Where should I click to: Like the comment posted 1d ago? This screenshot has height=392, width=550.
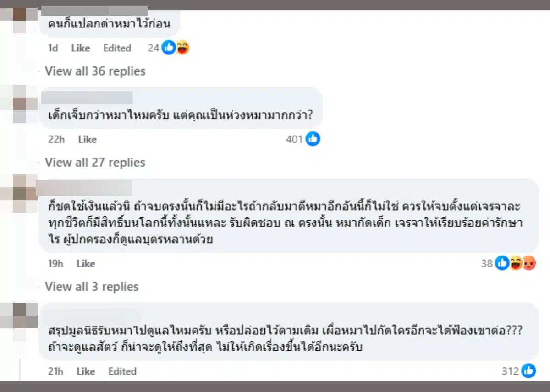(81, 48)
